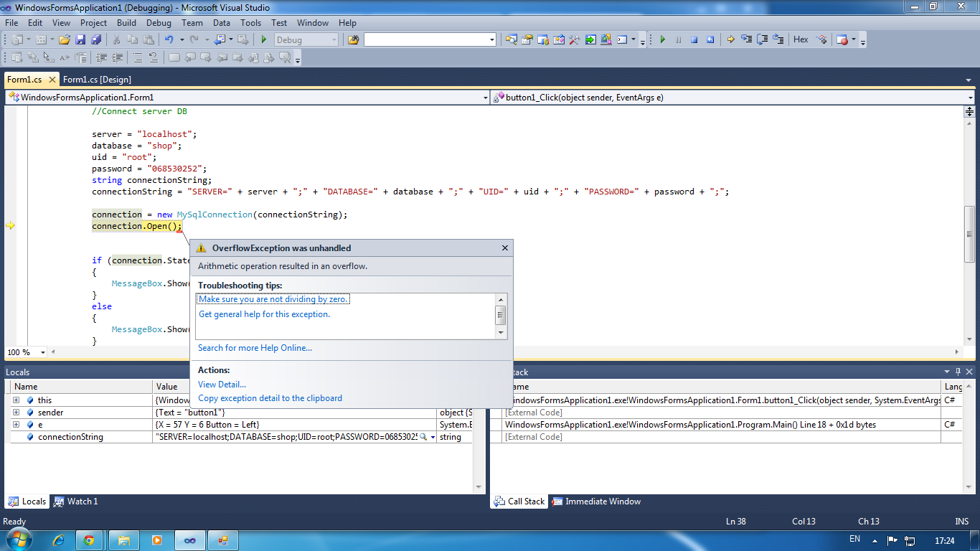The image size is (980, 551).
Task: Open the Properties Window toolbar icon
Action: pyautogui.click(x=527, y=39)
